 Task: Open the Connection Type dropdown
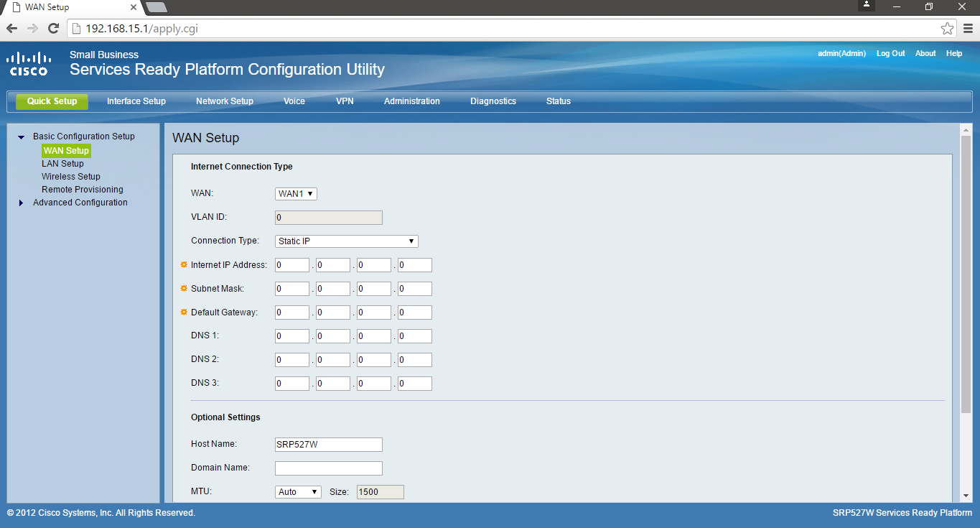(x=347, y=241)
